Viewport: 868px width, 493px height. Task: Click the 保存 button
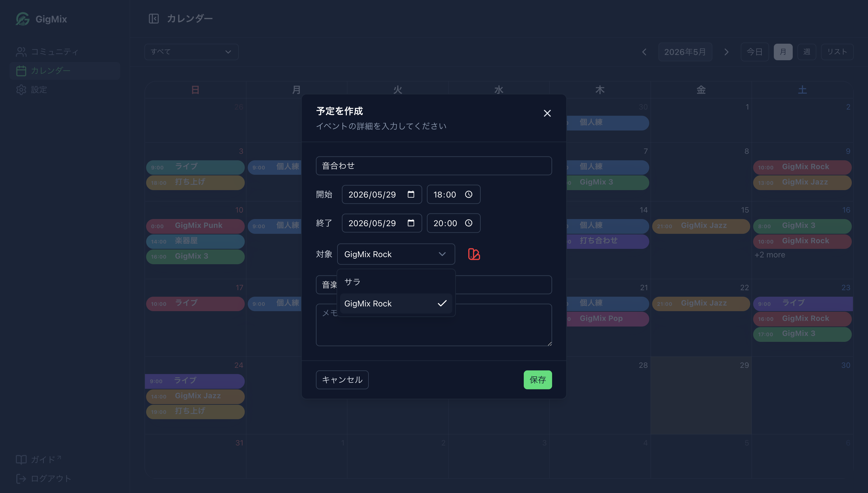click(538, 380)
